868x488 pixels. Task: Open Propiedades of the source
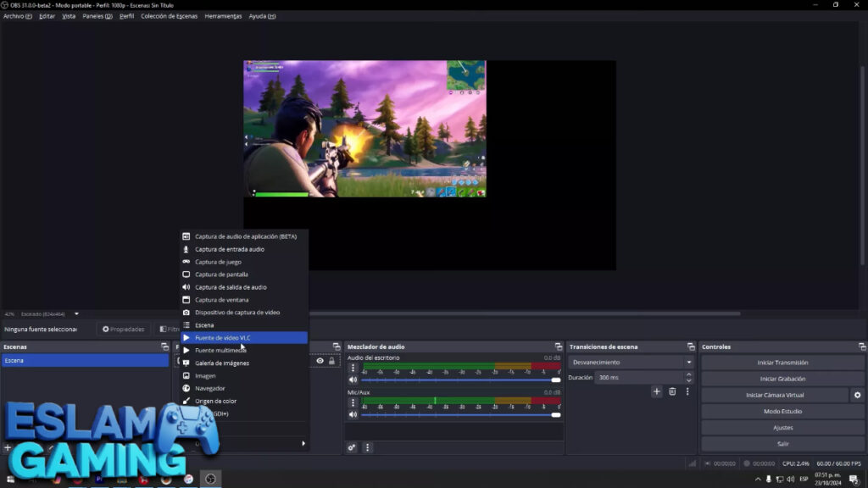[x=124, y=330]
